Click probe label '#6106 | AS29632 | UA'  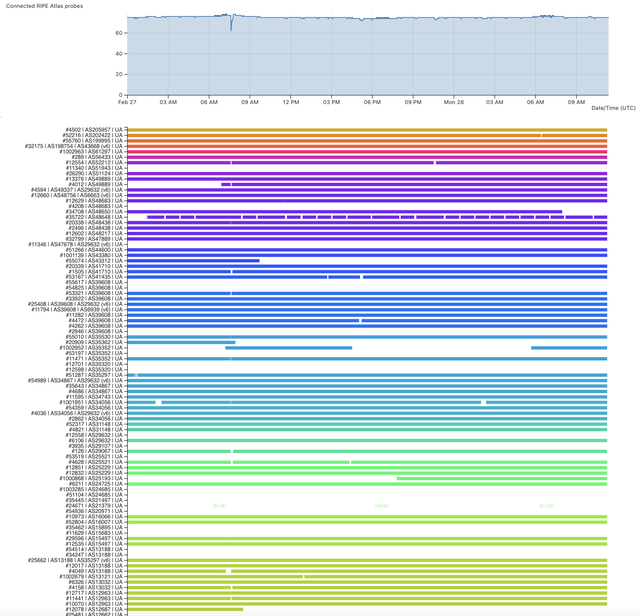click(96, 440)
